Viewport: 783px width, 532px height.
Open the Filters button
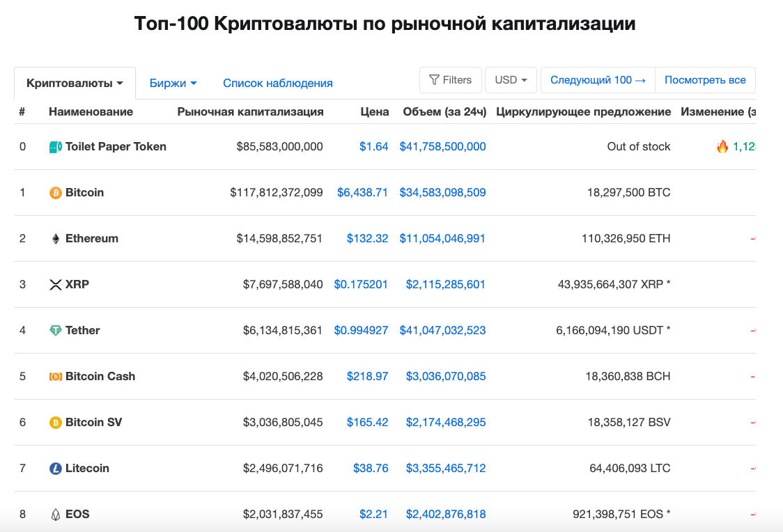coord(450,80)
